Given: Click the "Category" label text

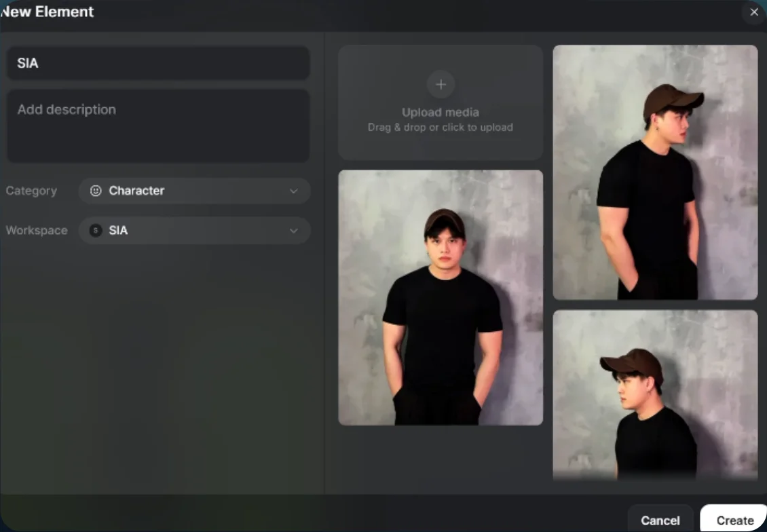Looking at the screenshot, I should 31,191.
